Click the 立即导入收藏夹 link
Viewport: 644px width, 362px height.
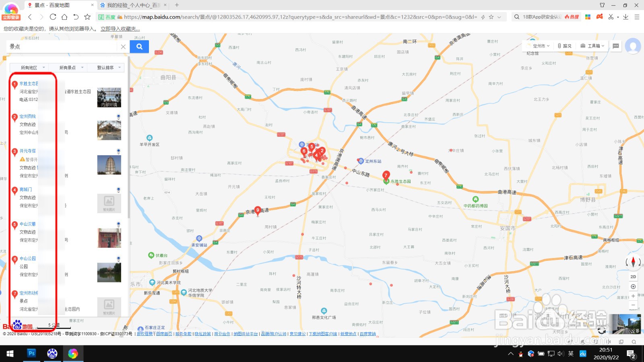(120, 29)
